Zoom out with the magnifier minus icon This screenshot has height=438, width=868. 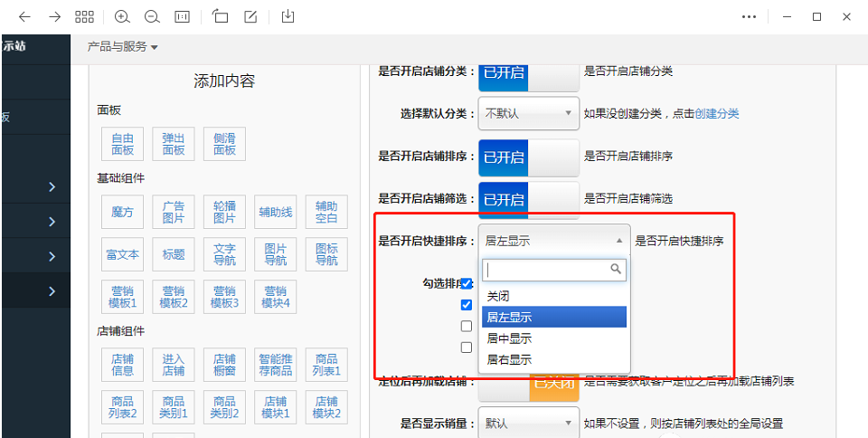[x=151, y=17]
